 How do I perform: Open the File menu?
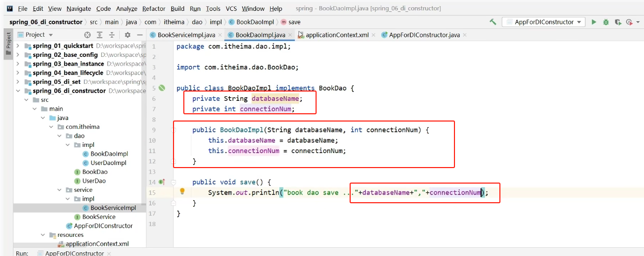pos(22,9)
